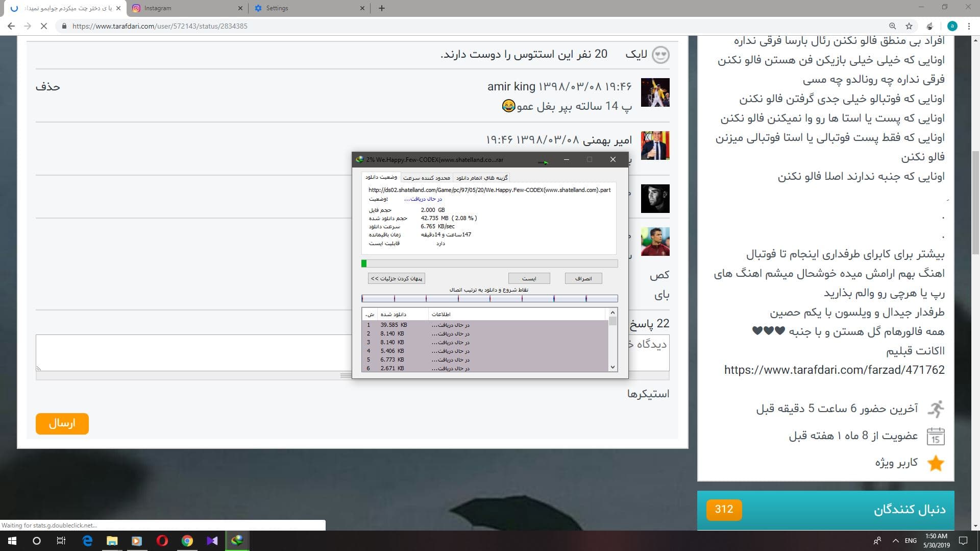Click the amir king username

coord(511,87)
